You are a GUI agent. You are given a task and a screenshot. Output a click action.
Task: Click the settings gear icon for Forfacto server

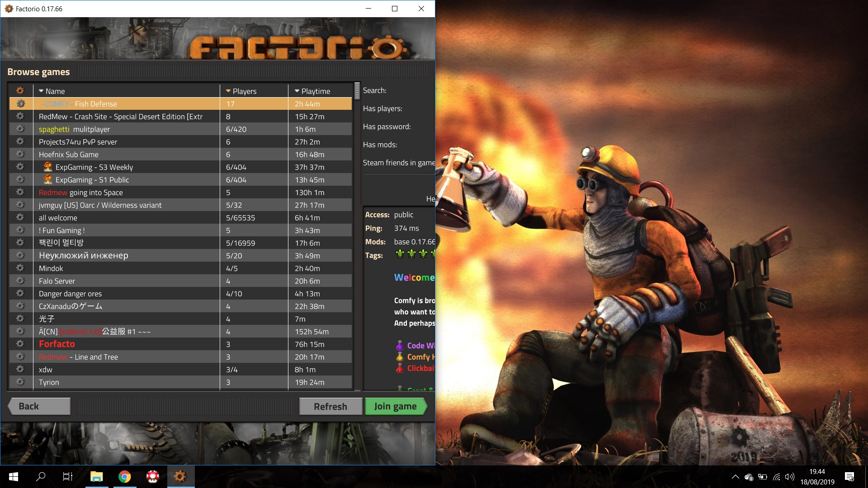(20, 344)
